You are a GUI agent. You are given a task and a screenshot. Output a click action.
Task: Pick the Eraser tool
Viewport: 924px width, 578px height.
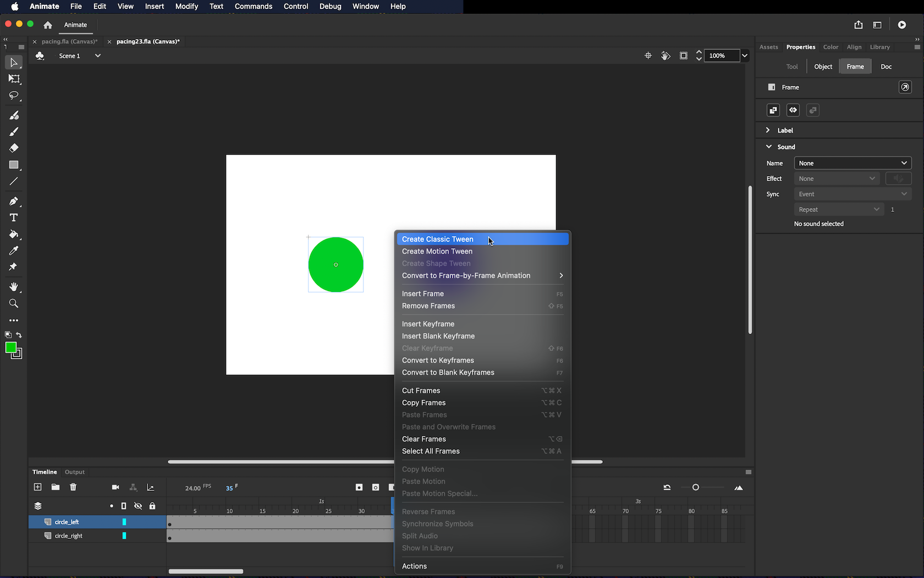click(x=14, y=148)
